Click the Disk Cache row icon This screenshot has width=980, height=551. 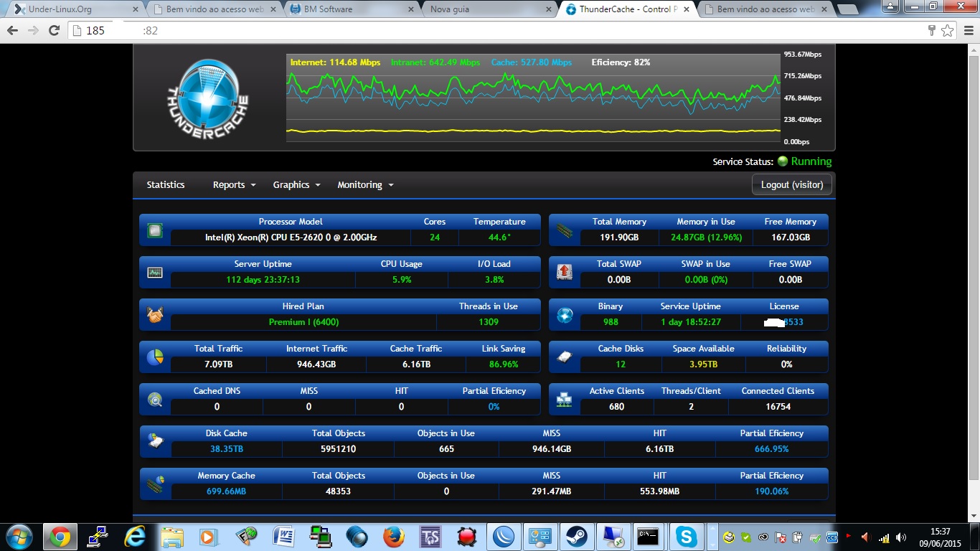(x=155, y=441)
